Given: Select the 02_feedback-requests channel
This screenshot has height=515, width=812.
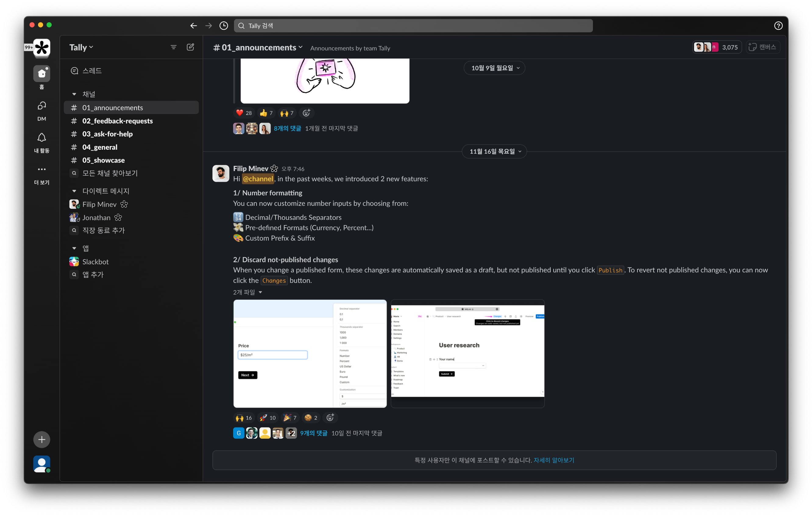Looking at the screenshot, I should 118,120.
